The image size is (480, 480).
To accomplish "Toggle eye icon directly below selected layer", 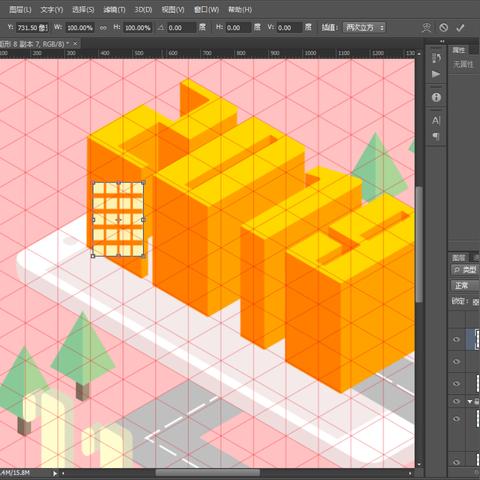I will click(456, 361).
